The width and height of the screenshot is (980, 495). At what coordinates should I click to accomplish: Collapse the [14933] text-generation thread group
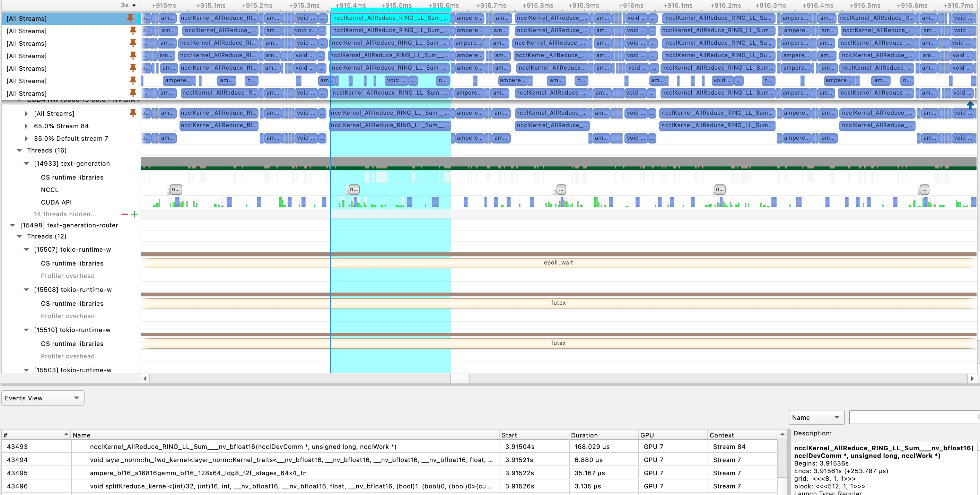pos(26,163)
